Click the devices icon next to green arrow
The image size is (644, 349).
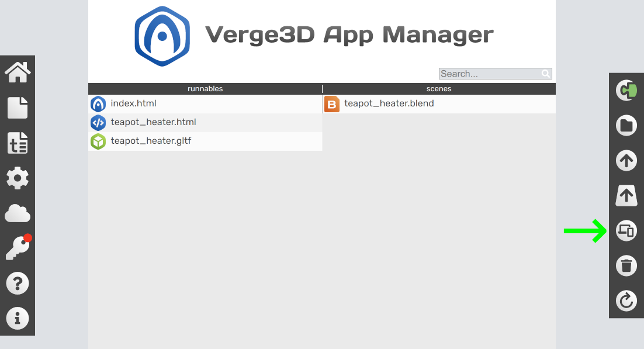[626, 230]
